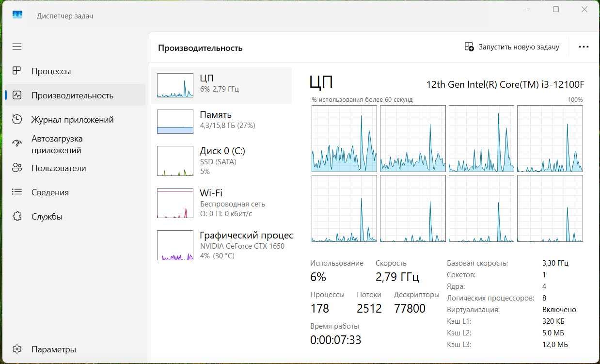Open the Сведения list icon
The width and height of the screenshot is (600, 364).
coord(17,192)
